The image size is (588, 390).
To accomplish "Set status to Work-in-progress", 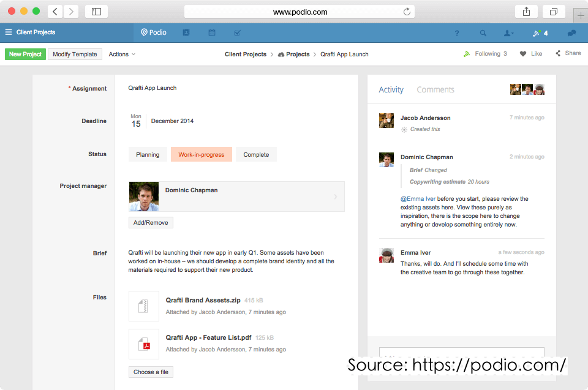I will coord(202,154).
